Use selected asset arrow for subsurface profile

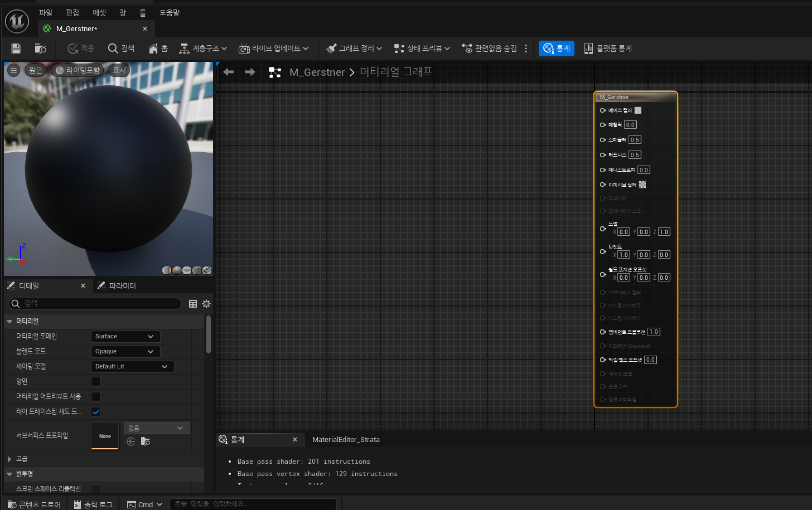131,441
